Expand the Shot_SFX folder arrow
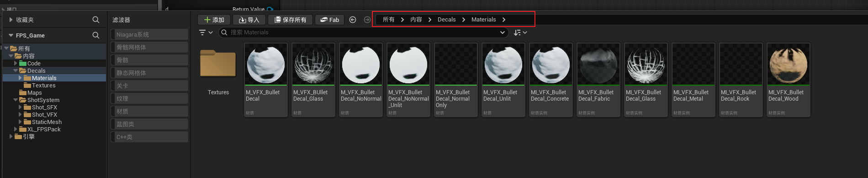The height and width of the screenshot is (178, 868). (20, 107)
